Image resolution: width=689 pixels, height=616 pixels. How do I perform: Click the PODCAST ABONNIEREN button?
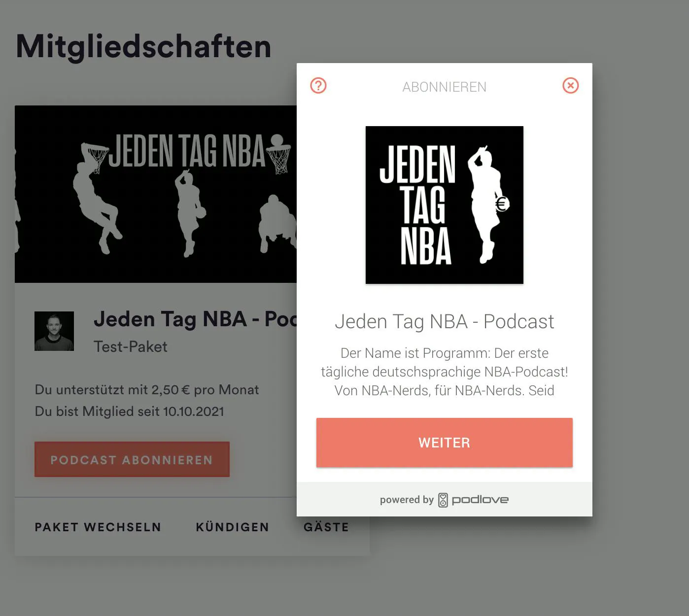click(x=132, y=459)
